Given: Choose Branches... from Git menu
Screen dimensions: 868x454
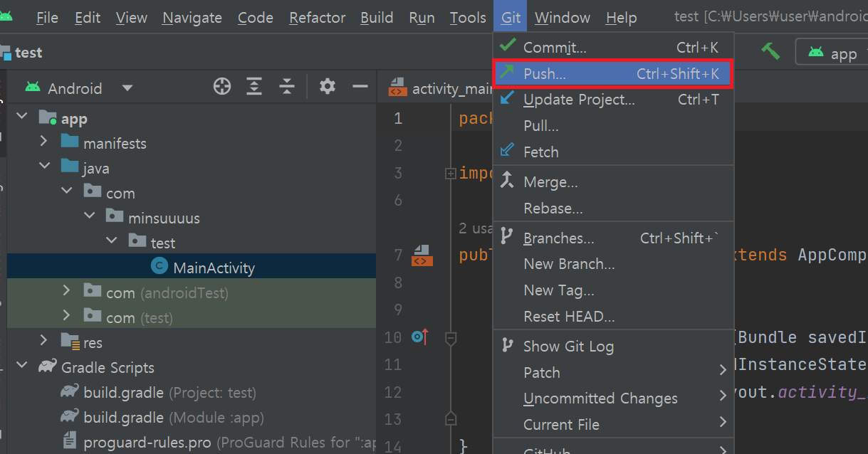Looking at the screenshot, I should (x=613, y=238).
